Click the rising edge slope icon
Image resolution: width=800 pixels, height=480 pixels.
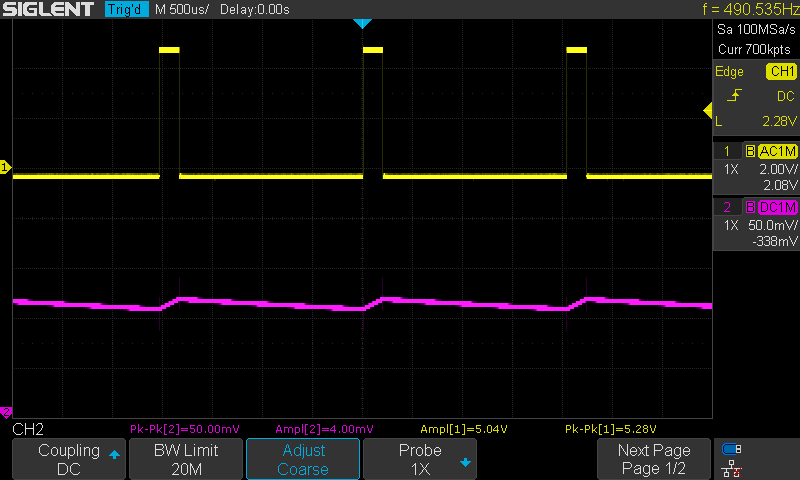coord(734,95)
